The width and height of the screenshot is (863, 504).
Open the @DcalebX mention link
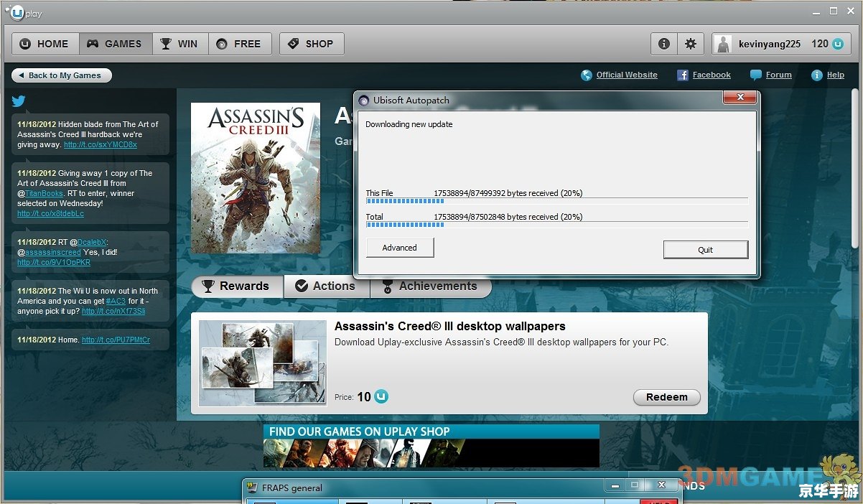pyautogui.click(x=92, y=242)
